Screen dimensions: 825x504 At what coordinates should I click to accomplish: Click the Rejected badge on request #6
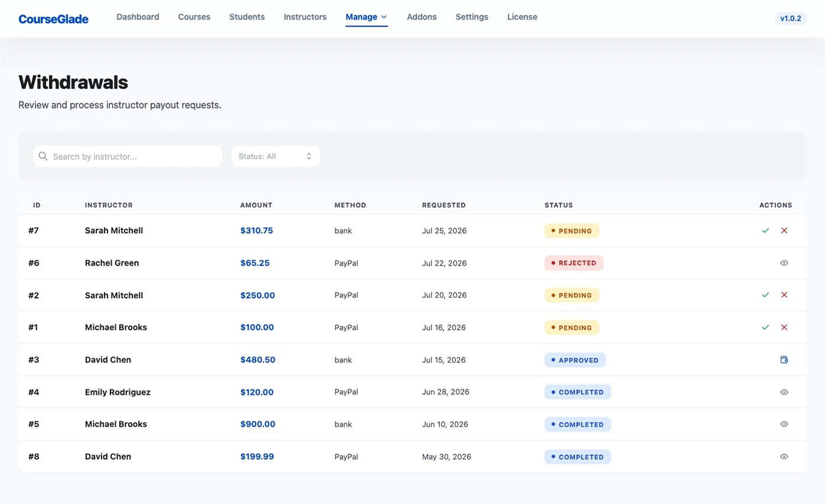click(574, 263)
